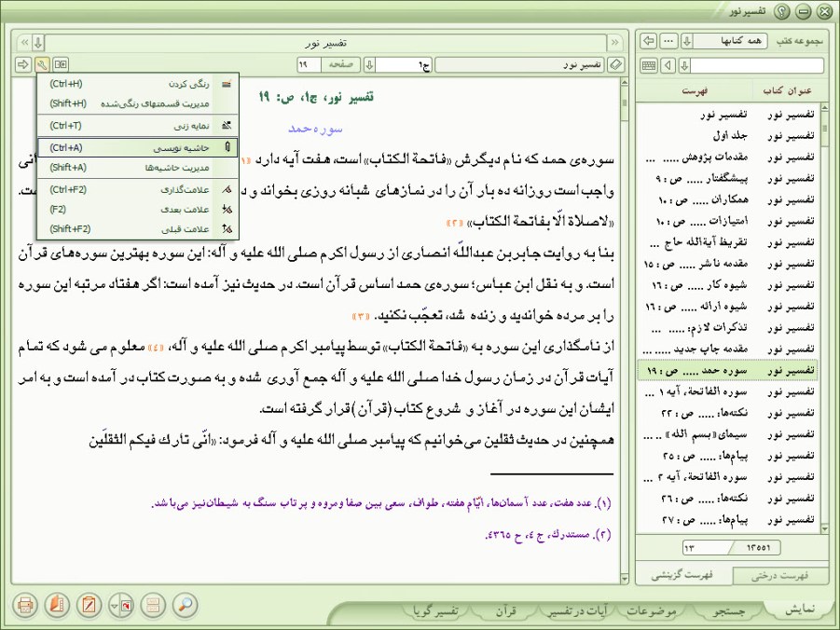Viewport: 840px width, 630px height.
Task: Click the left arrow icon beside the ellipsis button
Action: [x=649, y=41]
